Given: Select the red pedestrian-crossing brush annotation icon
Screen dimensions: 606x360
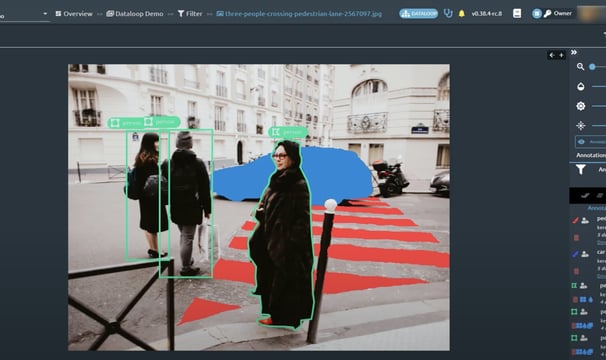Looking at the screenshot, I should click(x=575, y=220).
